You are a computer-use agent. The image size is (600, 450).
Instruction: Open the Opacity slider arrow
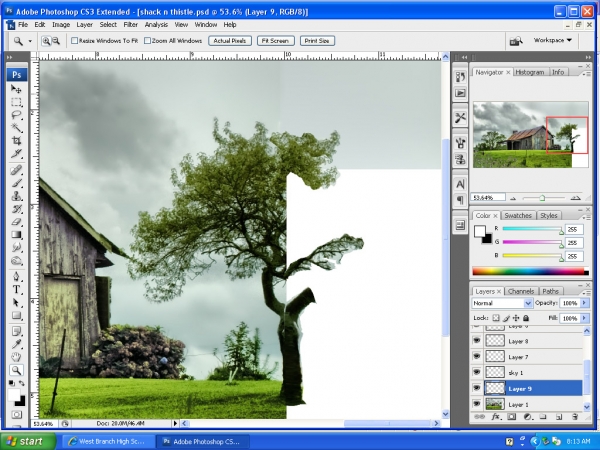click(584, 303)
